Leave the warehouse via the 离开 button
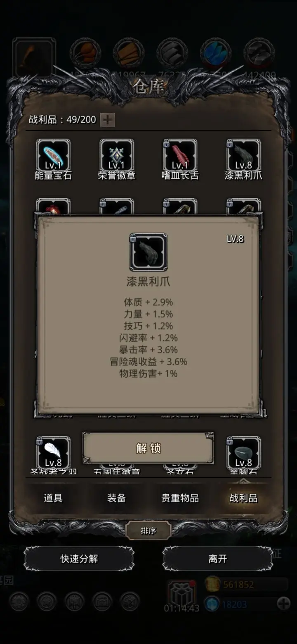Viewport: 297px width, 644px height. [x=218, y=559]
